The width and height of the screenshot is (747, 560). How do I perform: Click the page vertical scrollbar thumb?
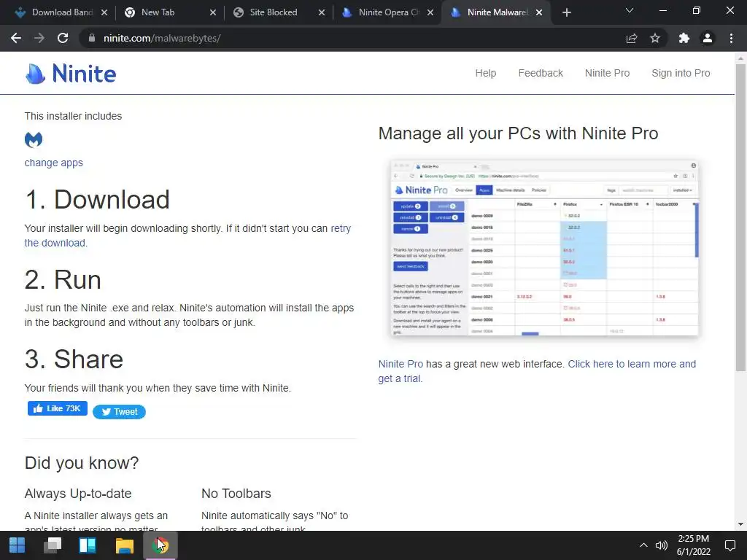[740, 217]
